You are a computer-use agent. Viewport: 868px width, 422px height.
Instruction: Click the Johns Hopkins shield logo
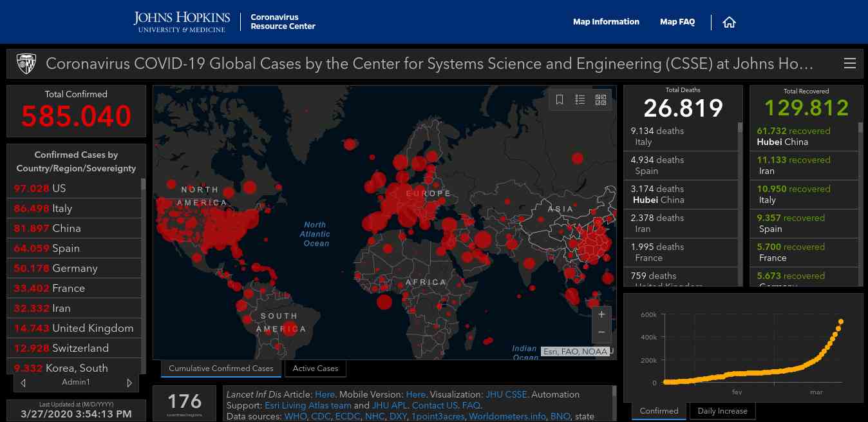pyautogui.click(x=26, y=64)
